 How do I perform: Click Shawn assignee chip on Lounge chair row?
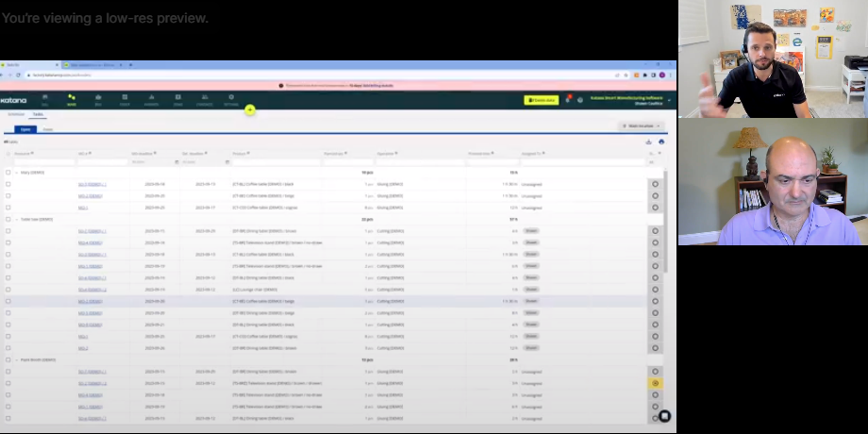[531, 290]
